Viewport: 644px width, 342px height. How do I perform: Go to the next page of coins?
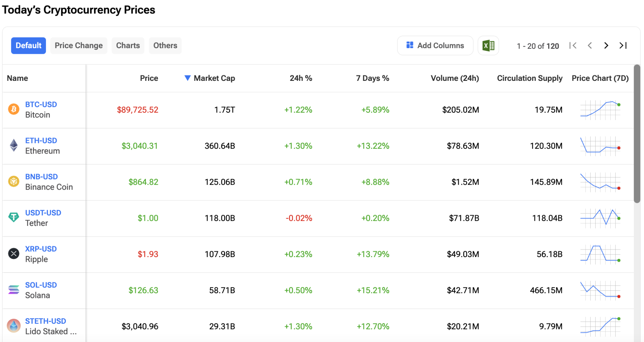pyautogui.click(x=606, y=45)
